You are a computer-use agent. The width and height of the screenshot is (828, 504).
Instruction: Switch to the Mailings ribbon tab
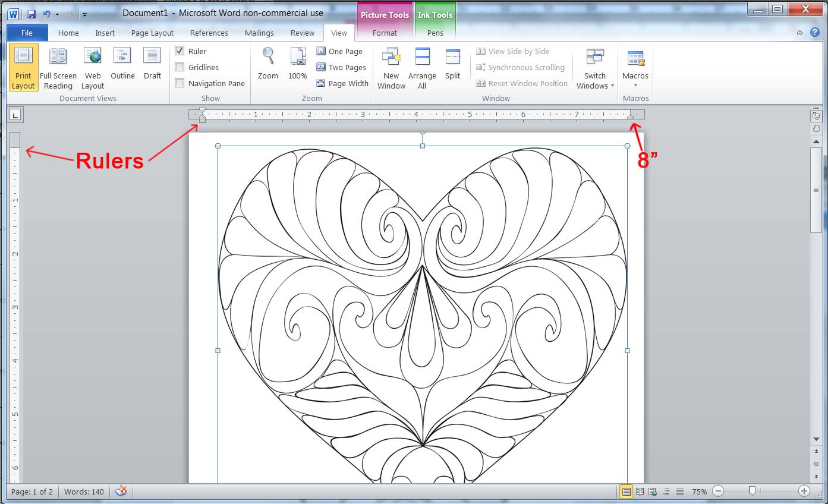pyautogui.click(x=259, y=33)
